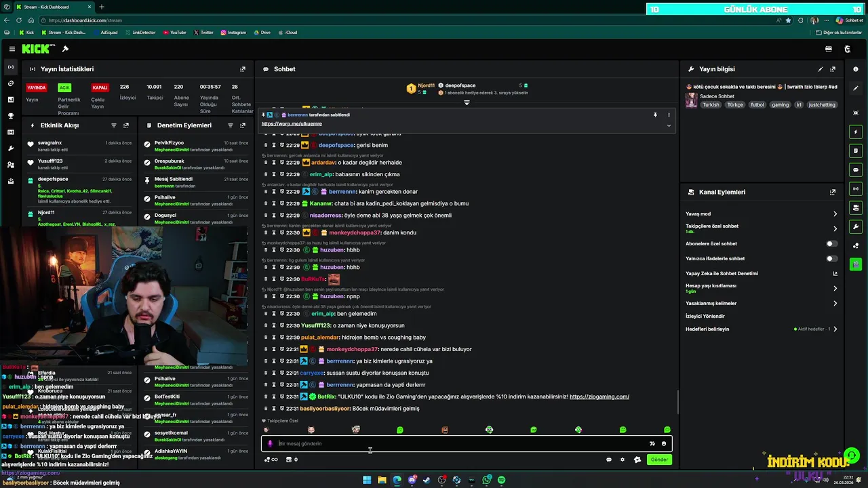Filter the Etkinlik Akışı feed
The image size is (868, 488).
pos(114,125)
